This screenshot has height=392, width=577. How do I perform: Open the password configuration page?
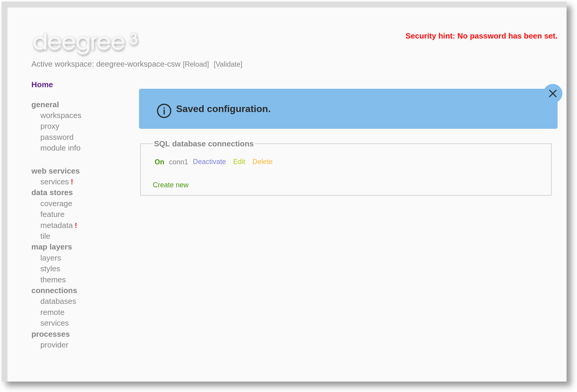(x=57, y=137)
